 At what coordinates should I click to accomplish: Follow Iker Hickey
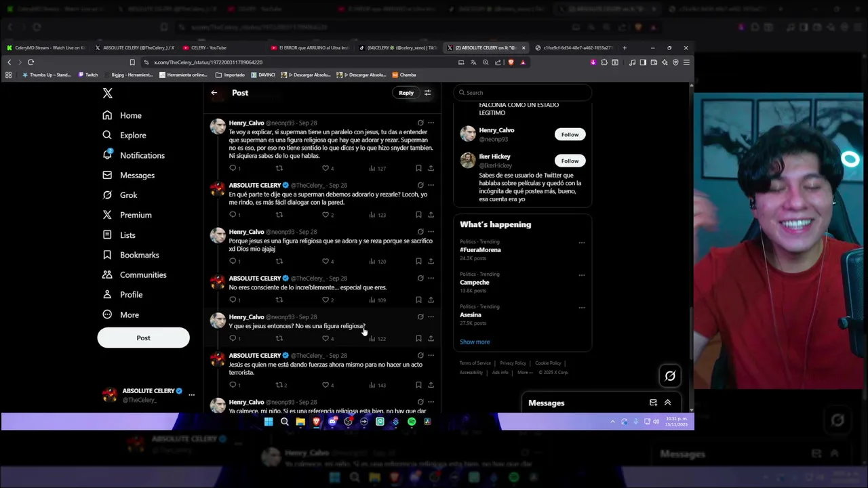coord(570,161)
